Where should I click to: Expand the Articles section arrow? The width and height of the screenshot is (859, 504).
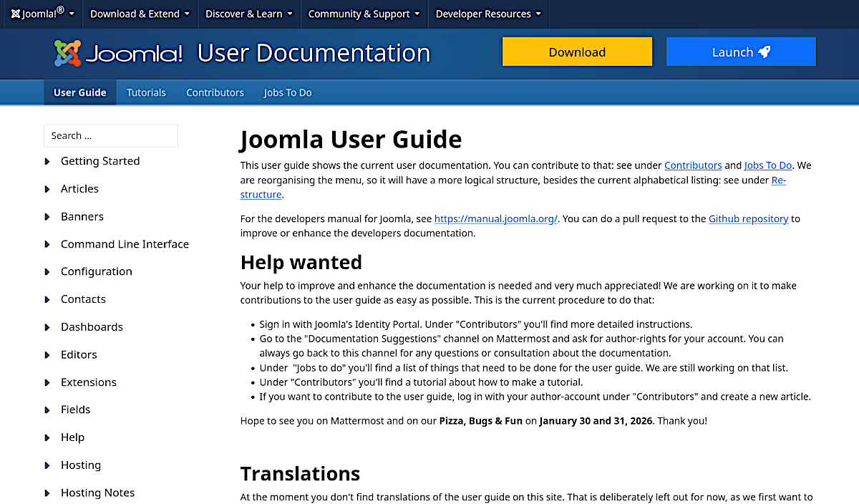(47, 189)
